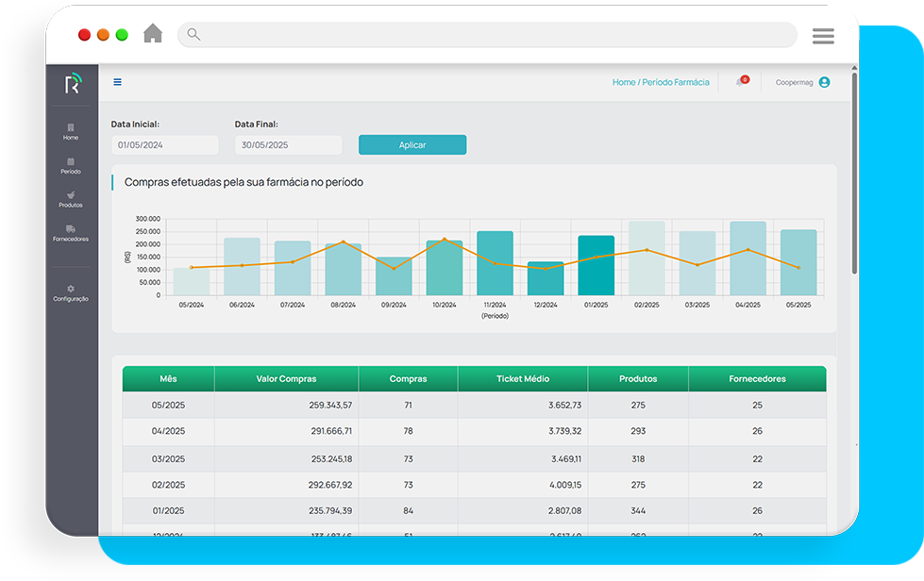Toggle the sidebar collapse menu icon
This screenshot has width=924, height=581.
(x=118, y=82)
